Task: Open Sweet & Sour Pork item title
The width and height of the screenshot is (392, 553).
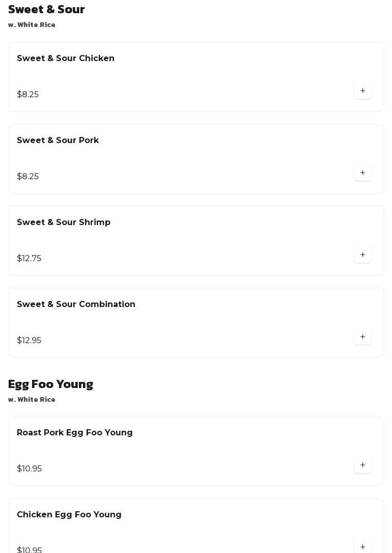Action: click(x=58, y=141)
